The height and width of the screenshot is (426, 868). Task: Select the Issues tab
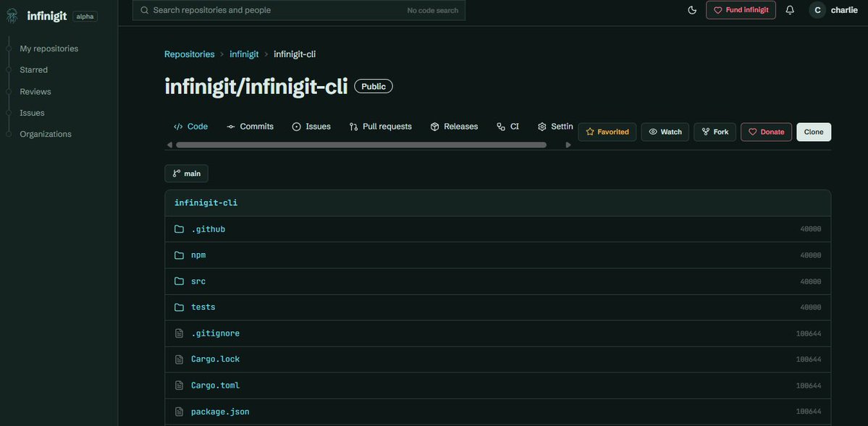[x=312, y=127]
